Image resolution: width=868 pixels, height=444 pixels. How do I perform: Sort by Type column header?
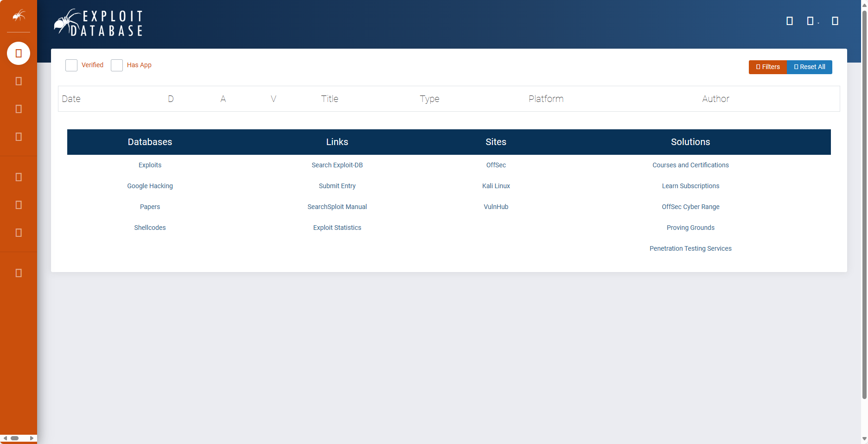click(x=429, y=99)
